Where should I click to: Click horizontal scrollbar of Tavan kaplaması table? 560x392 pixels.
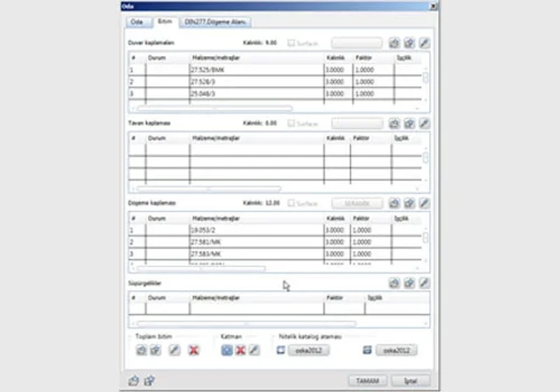(x=209, y=188)
